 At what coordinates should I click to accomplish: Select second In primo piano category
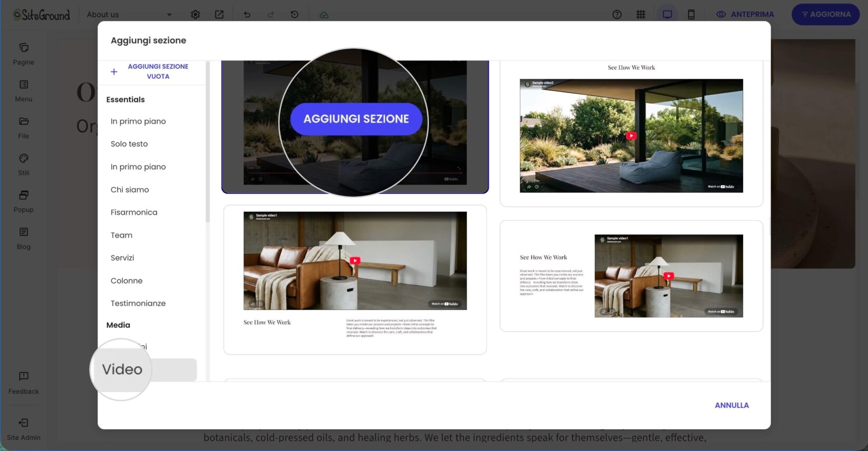click(138, 166)
